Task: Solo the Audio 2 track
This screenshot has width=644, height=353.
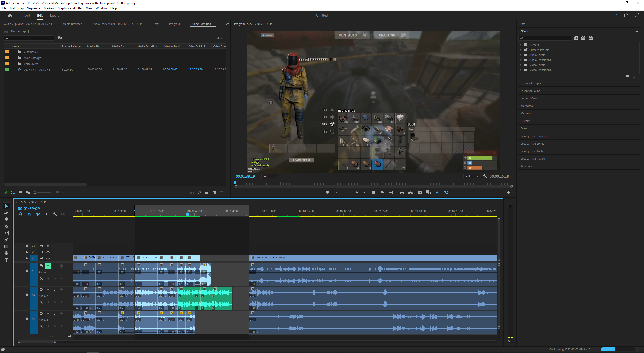Action: tap(54, 289)
